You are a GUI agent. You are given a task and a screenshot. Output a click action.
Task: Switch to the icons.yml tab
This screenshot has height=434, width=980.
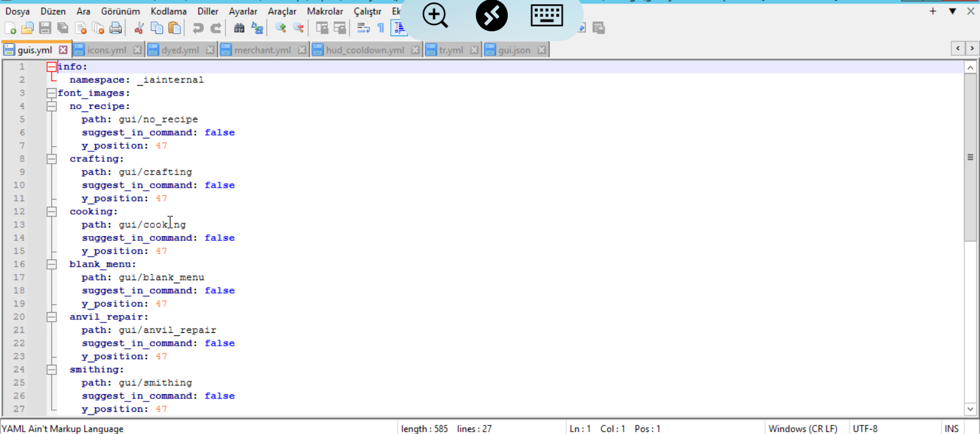tap(107, 50)
